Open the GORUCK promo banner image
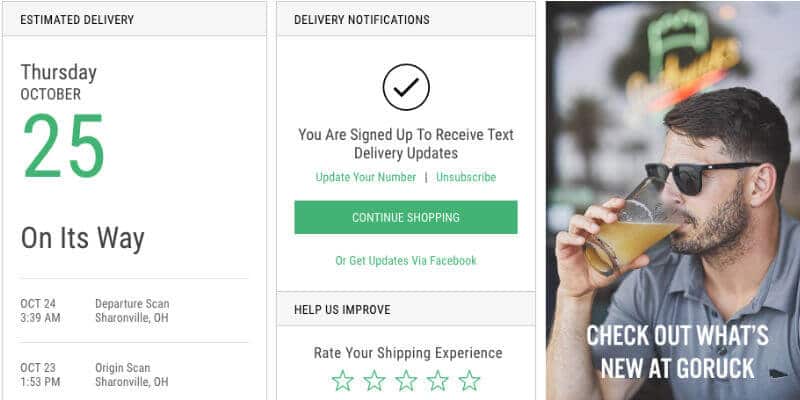The width and height of the screenshot is (800, 400). pos(673,200)
